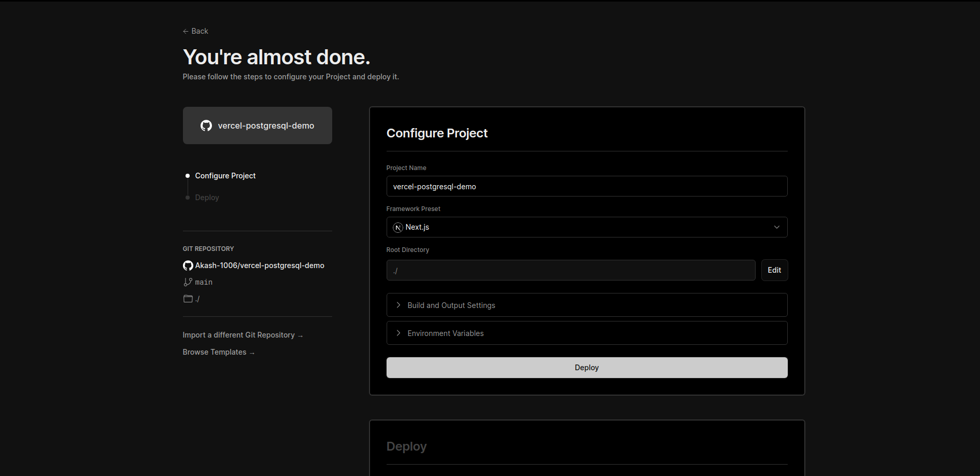This screenshot has width=980, height=476.
Task: Go back using the Back link
Action: [195, 31]
